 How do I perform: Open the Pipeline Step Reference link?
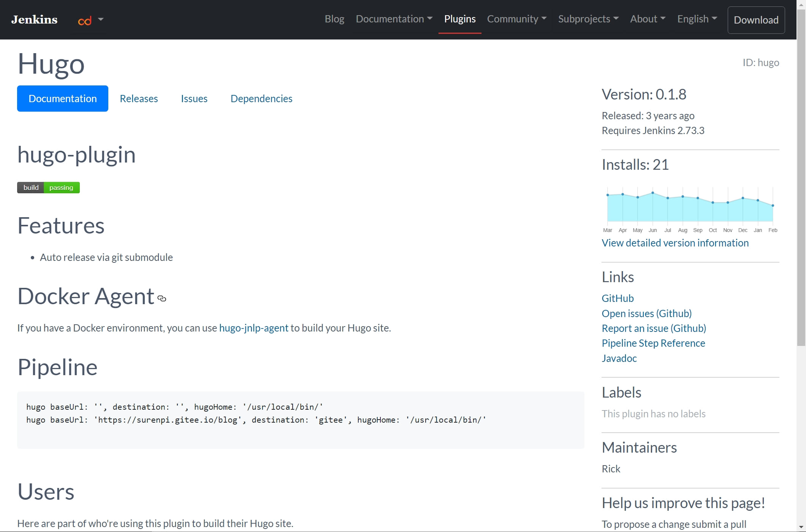click(x=654, y=343)
